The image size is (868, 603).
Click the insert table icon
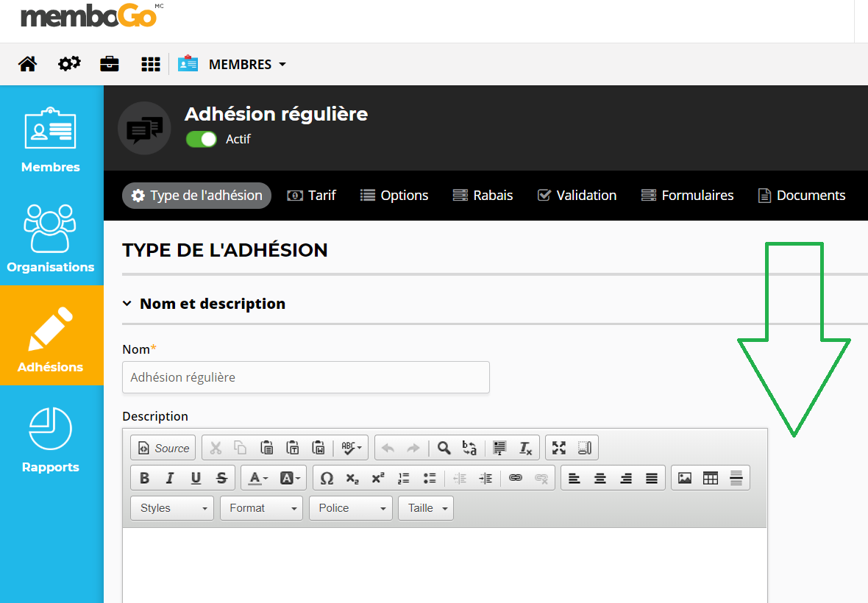711,478
